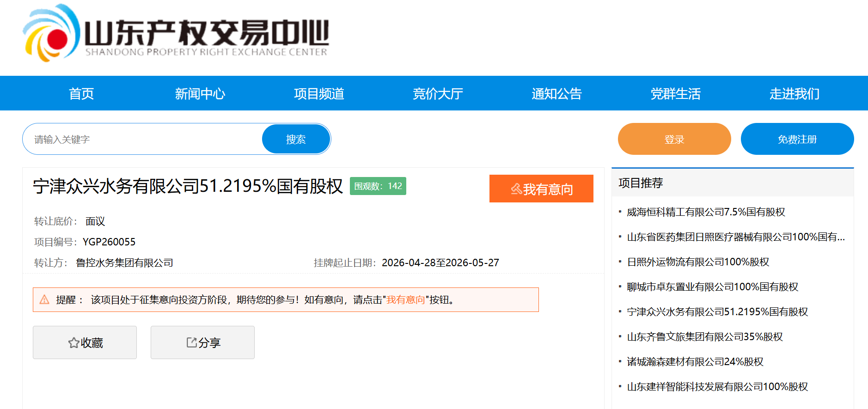Open 山东建祥智能科技发展有限公司100%股权 link
The height and width of the screenshot is (409, 868).
(x=717, y=387)
